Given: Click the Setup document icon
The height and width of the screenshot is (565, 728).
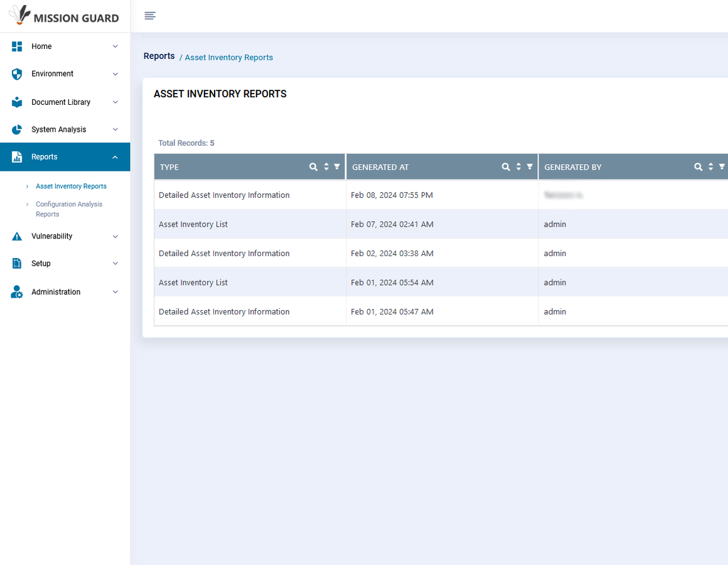Looking at the screenshot, I should click(x=17, y=263).
